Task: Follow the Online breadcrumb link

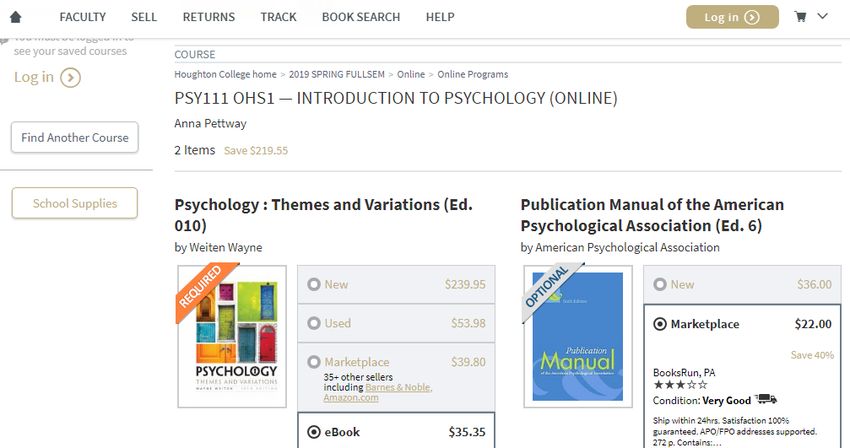Action: coord(411,74)
